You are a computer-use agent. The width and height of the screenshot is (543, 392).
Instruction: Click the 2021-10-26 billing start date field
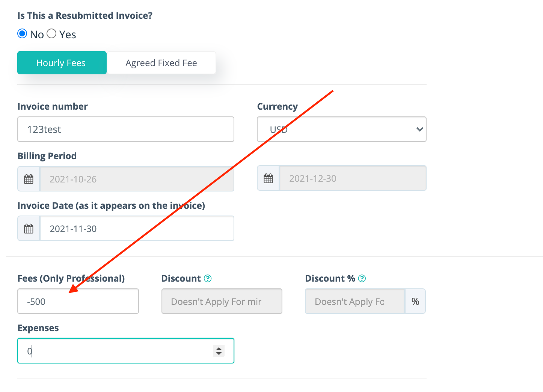137,179
